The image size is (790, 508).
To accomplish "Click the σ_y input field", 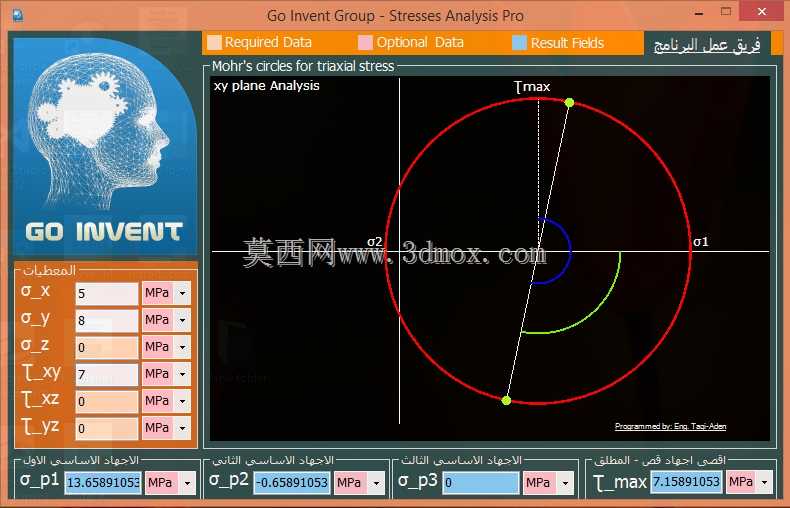I will pos(107,321).
